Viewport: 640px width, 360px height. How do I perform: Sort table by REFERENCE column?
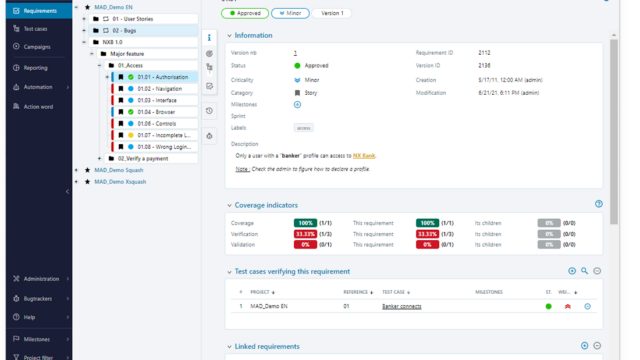pos(358,292)
